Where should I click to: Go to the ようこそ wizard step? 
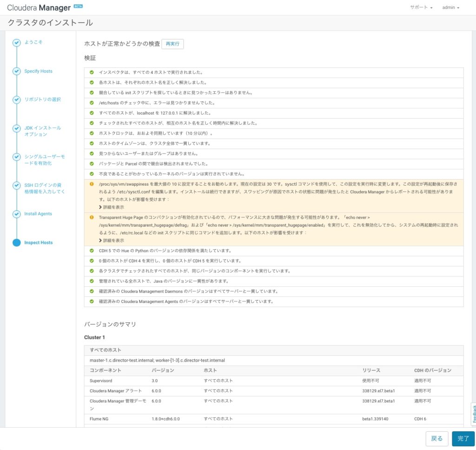pyautogui.click(x=33, y=42)
